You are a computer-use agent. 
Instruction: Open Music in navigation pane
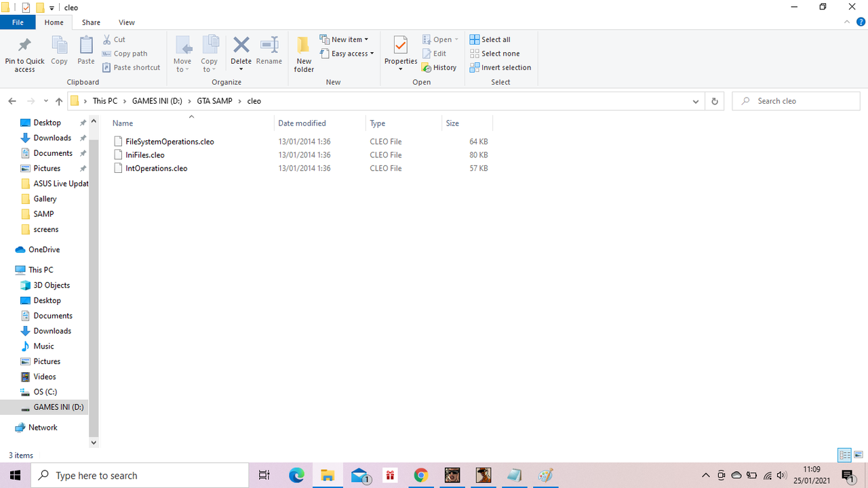[x=37, y=346]
